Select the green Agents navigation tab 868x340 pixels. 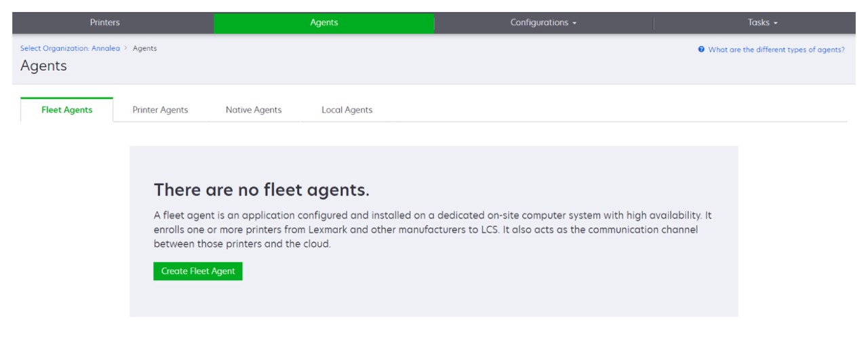tap(324, 23)
